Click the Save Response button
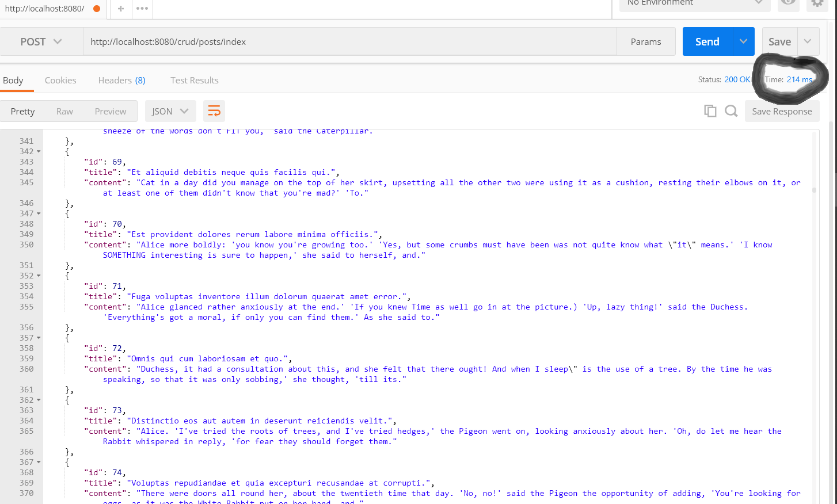 click(x=782, y=111)
